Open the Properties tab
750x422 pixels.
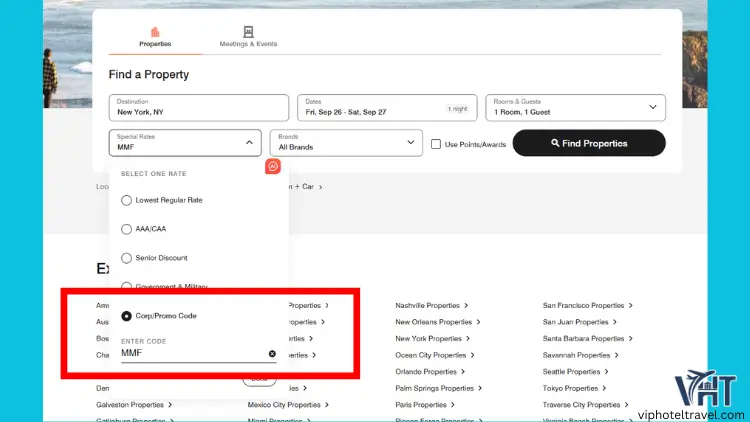pyautogui.click(x=155, y=37)
